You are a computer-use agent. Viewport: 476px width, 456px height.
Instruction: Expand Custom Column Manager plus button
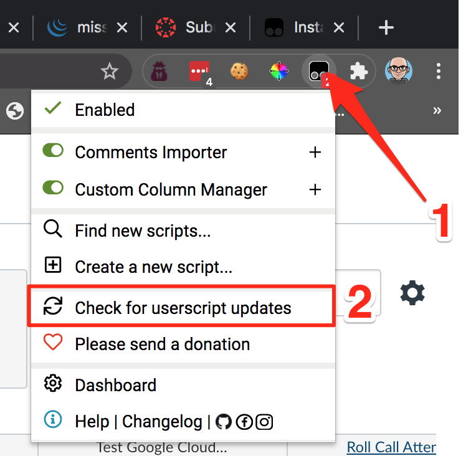[315, 189]
